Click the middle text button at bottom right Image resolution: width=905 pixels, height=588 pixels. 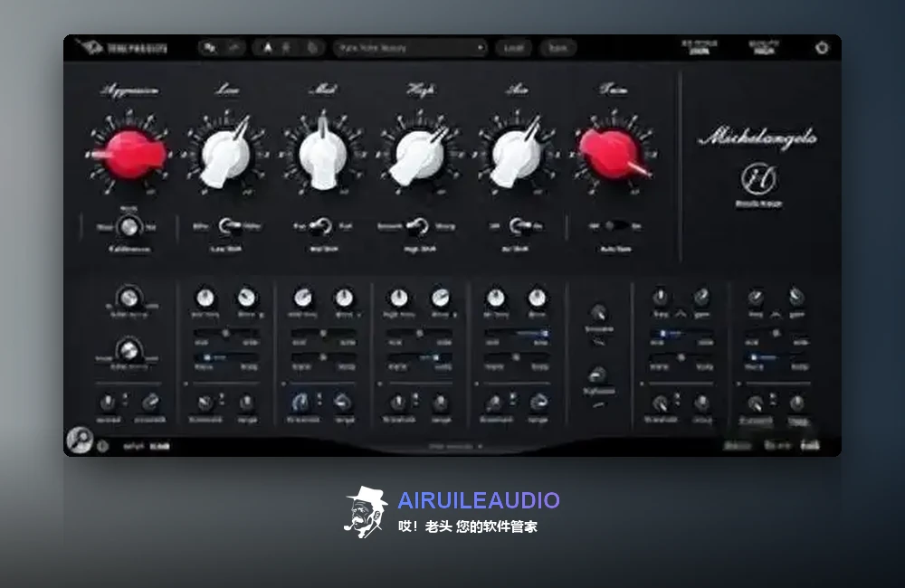click(x=776, y=445)
